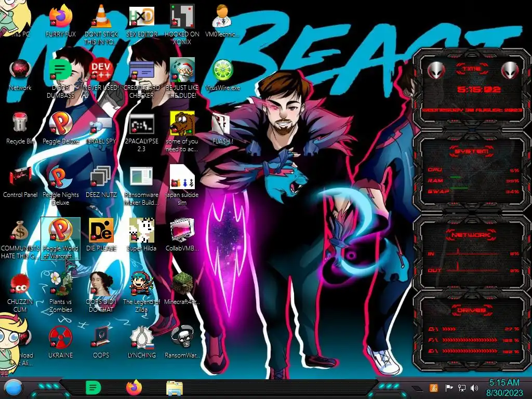
Task: Open the dog icon labeled some of you
Action: coord(182,124)
